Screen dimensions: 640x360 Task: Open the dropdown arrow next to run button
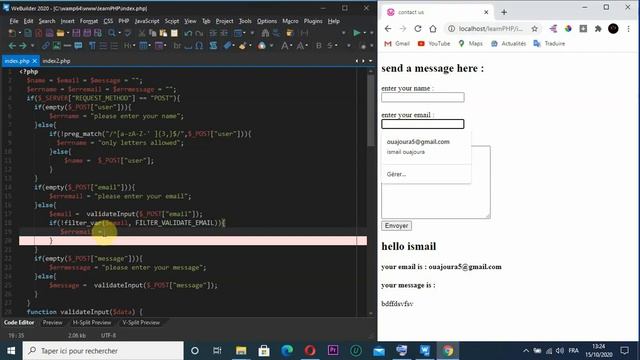click(x=365, y=33)
